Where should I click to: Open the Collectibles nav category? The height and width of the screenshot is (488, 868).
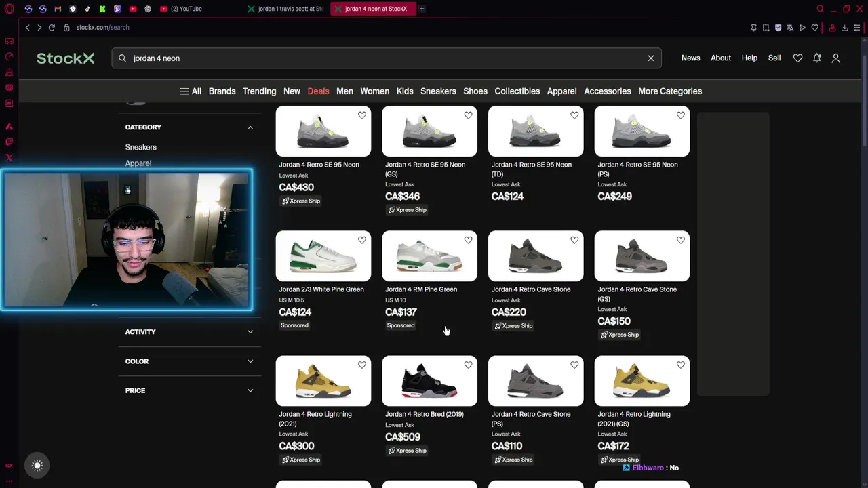517,91
